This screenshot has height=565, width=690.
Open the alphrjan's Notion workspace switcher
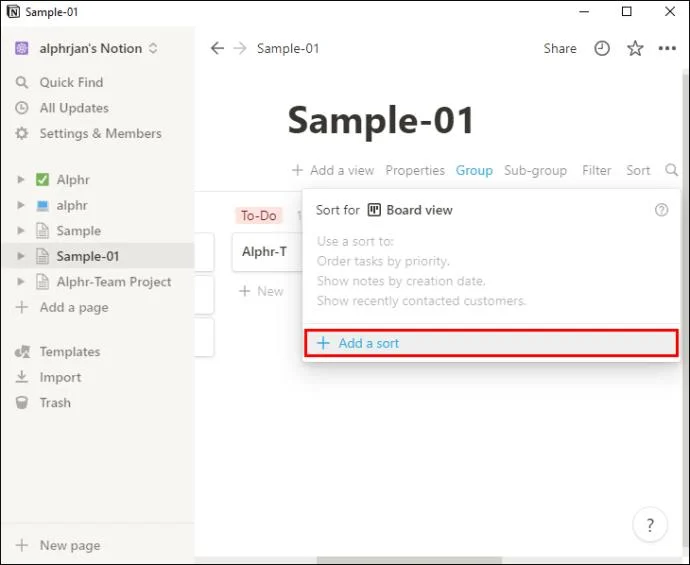click(98, 48)
